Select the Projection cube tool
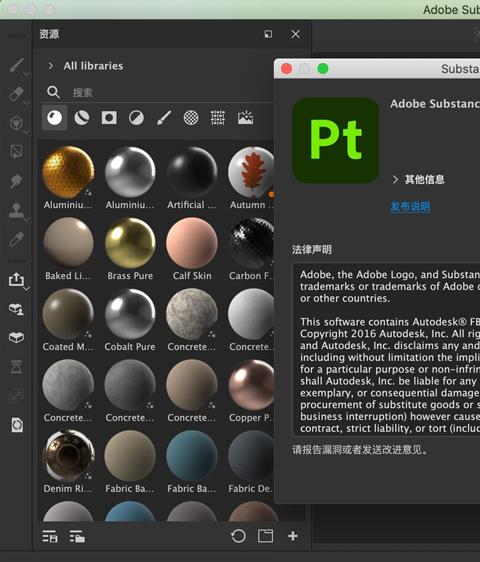Screen dimensions: 480x562 (16, 123)
